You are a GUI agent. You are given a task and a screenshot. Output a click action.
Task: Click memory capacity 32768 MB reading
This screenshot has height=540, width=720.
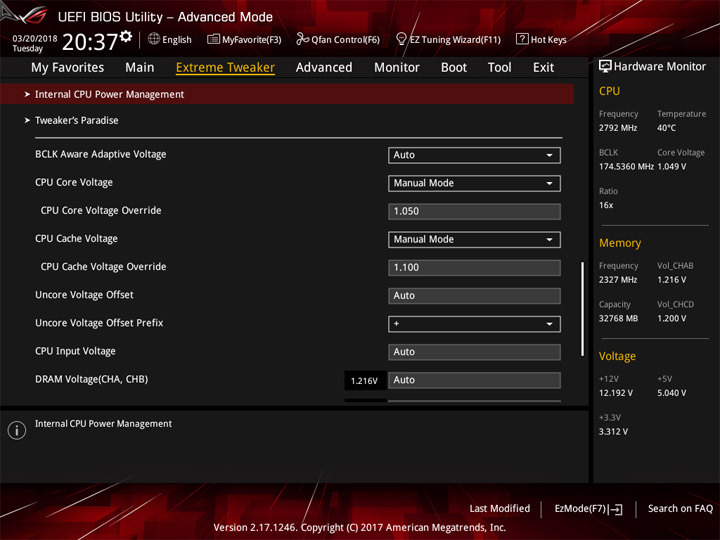(x=618, y=318)
